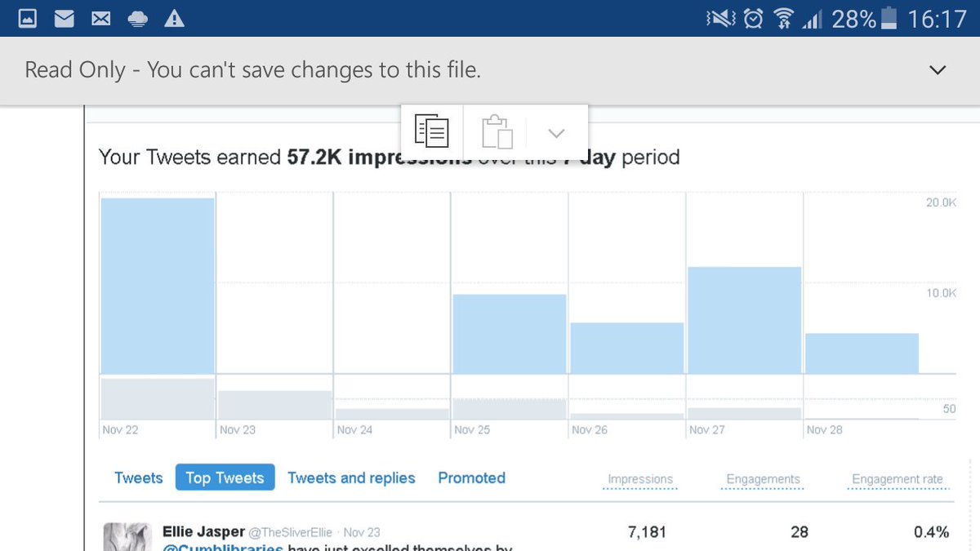Screen dimensions: 980x551
Task: Open the picture notification icon in status bar
Action: (x=27, y=18)
